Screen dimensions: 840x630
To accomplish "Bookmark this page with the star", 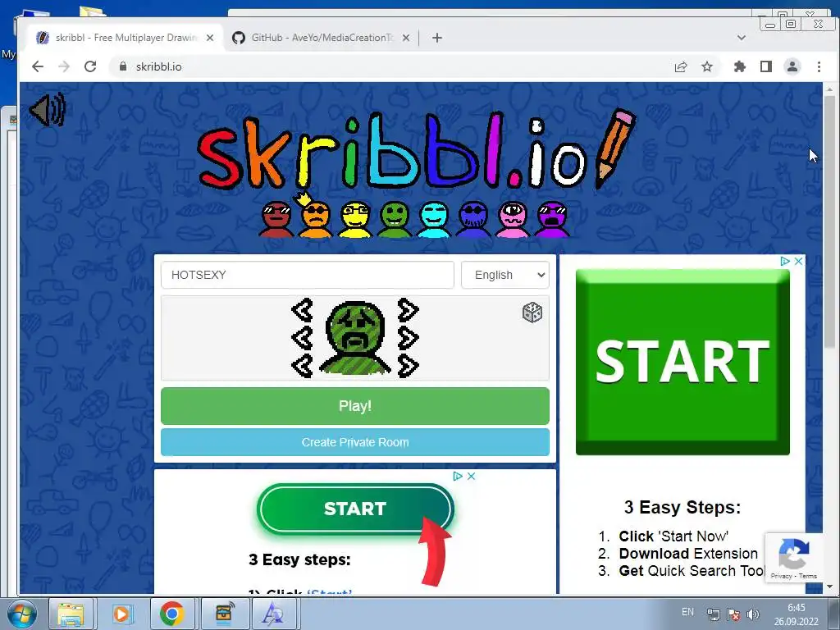I will (707, 66).
